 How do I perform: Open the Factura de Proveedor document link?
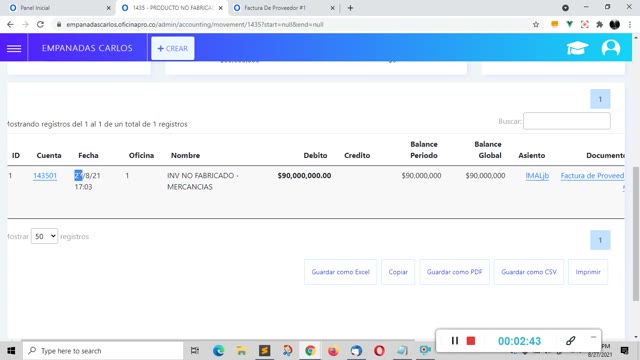592,176
